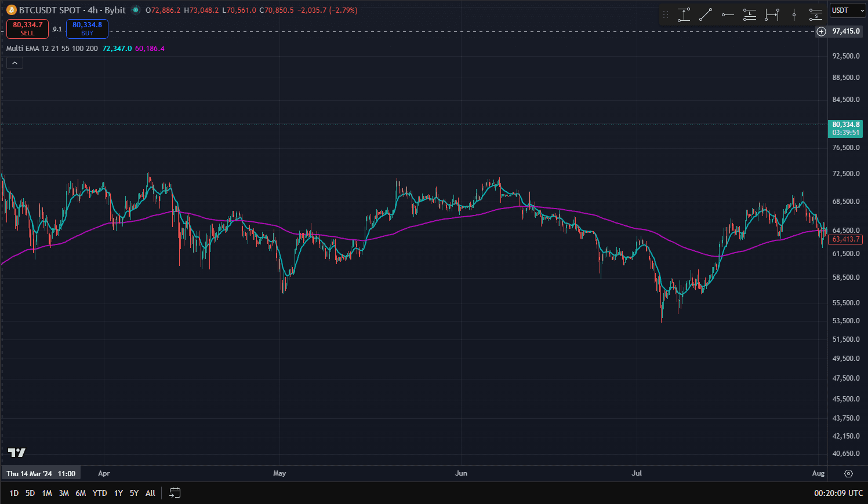Image resolution: width=868 pixels, height=504 pixels.
Task: Open chart settings gear near time axis
Action: coord(848,473)
